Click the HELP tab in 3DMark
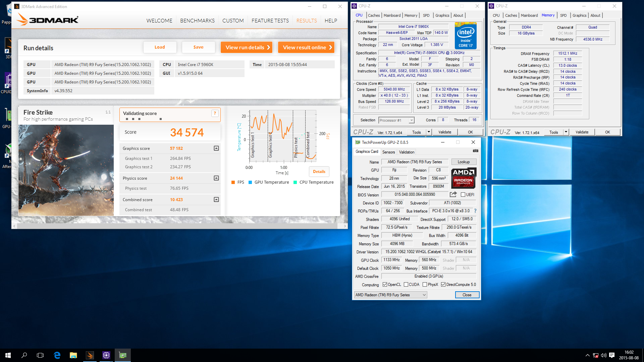Screen dimensions: 644x362 331,20
